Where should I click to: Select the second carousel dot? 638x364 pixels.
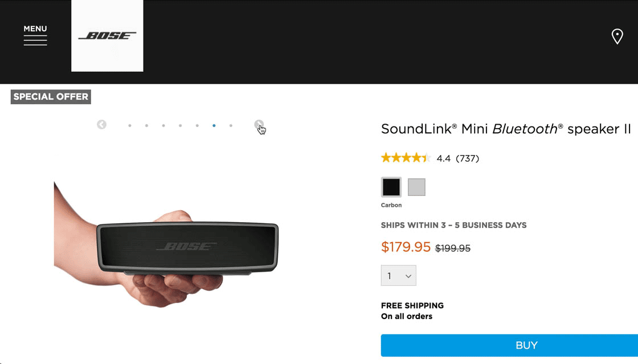pyautogui.click(x=146, y=125)
